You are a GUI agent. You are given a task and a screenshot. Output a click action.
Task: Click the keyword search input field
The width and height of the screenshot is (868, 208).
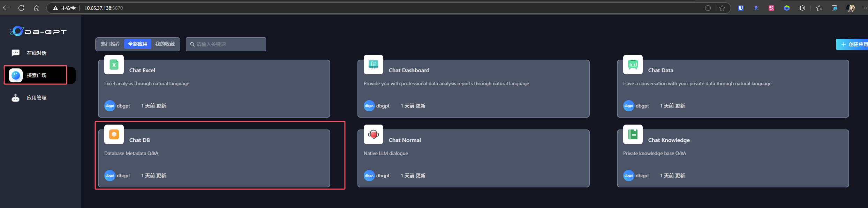coord(226,44)
